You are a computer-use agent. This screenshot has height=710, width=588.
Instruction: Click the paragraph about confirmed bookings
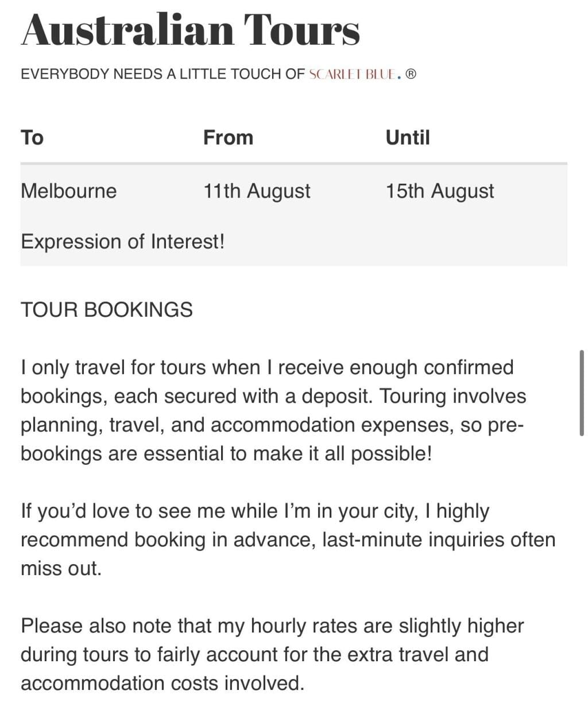pos(273,410)
